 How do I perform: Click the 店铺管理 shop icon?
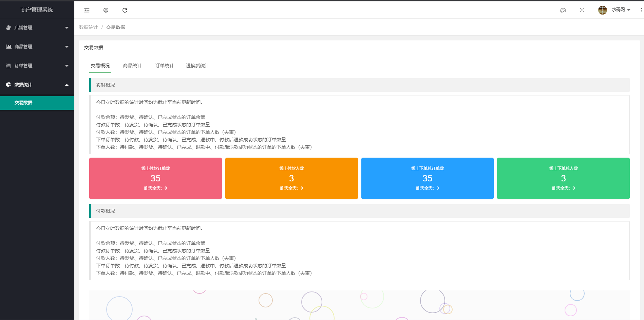[8, 28]
